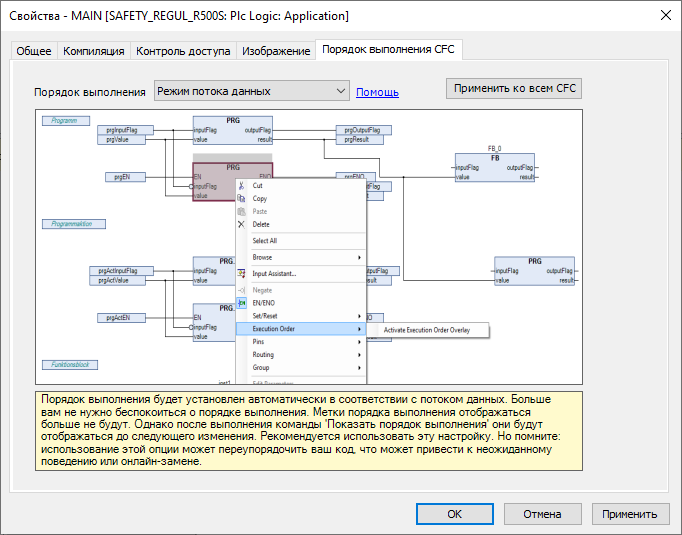Open the Помощь help link

click(377, 92)
